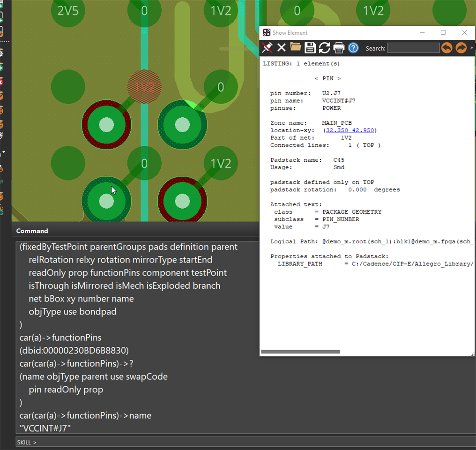476x450 pixels.
Task: Print the Show Element listing
Action: tap(339, 48)
